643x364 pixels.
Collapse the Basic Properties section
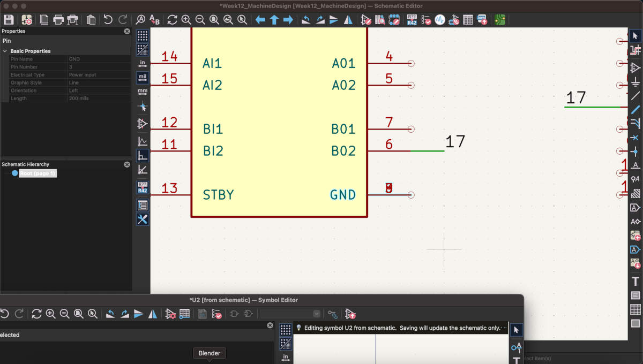click(5, 51)
